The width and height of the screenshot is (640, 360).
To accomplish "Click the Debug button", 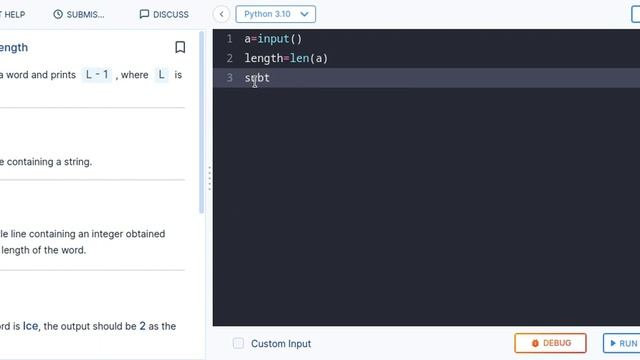I will pyautogui.click(x=550, y=343).
